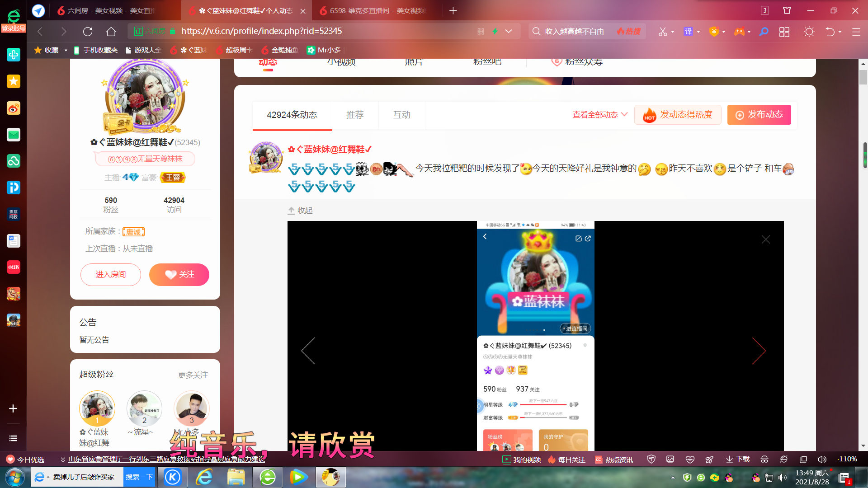868x488 pixels.
Task: Click the 下载 download status icon
Action: pyautogui.click(x=738, y=460)
